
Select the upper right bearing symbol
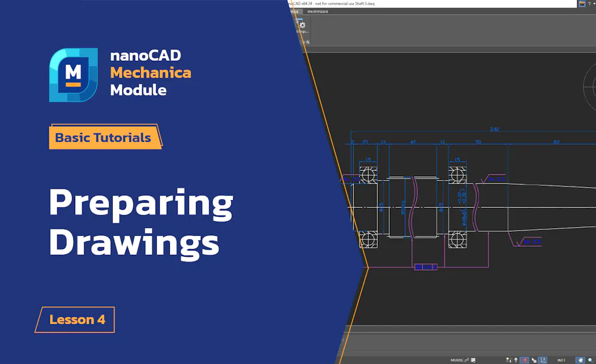click(x=457, y=175)
